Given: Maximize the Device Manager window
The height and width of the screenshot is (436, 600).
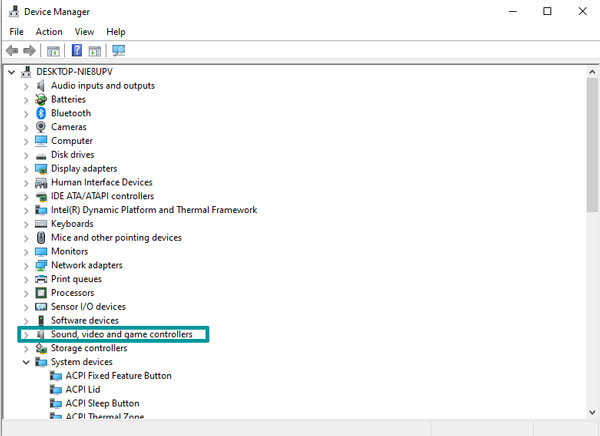Looking at the screenshot, I should tap(548, 11).
